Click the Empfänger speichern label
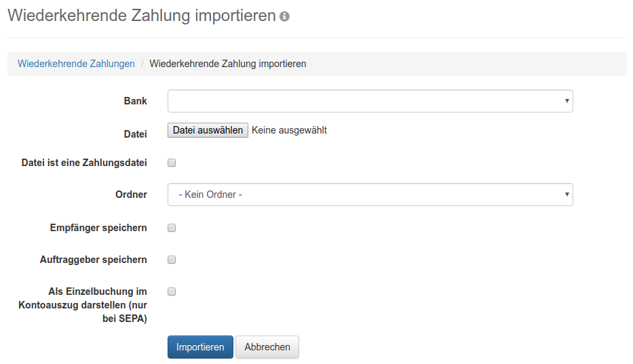 (x=98, y=228)
